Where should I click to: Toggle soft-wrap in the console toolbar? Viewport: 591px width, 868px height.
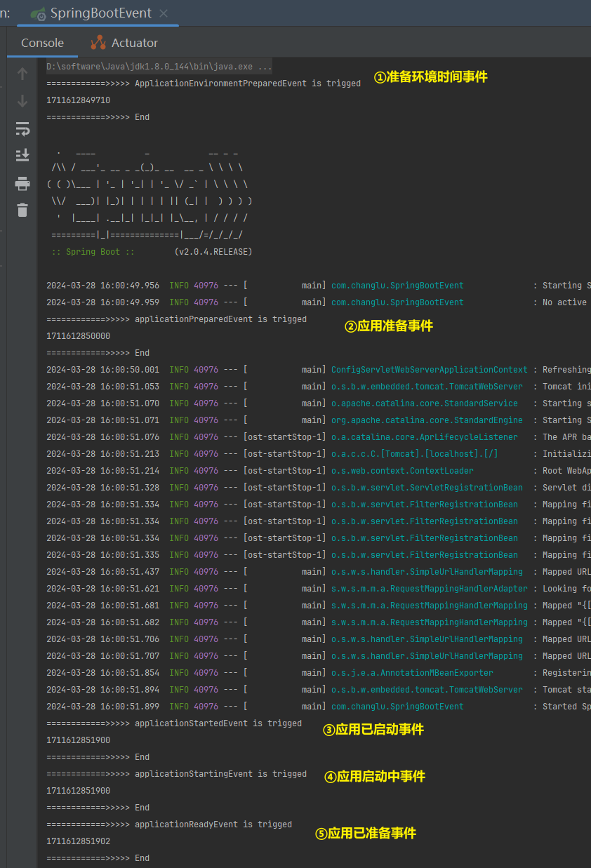[22, 128]
